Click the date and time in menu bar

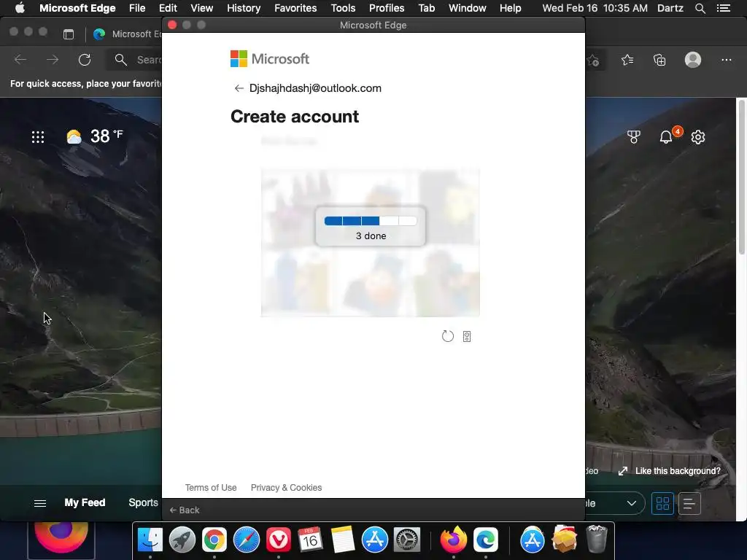coord(595,8)
